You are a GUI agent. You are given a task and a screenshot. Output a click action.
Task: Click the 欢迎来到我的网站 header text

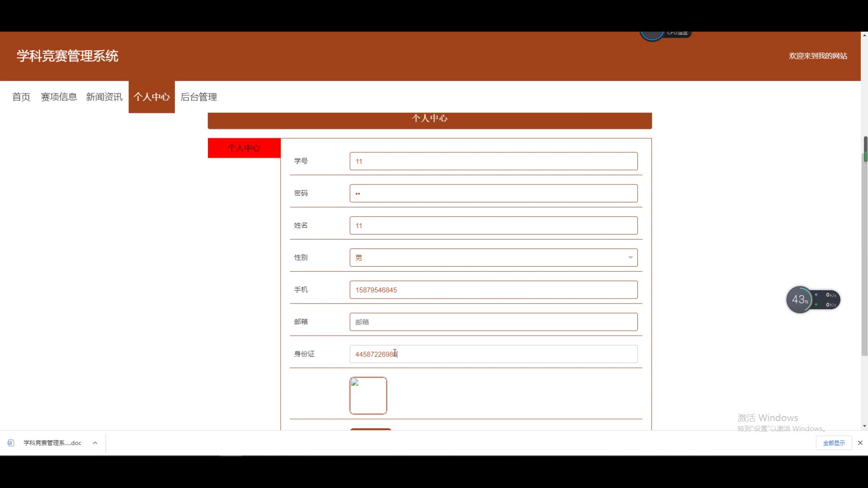click(818, 56)
